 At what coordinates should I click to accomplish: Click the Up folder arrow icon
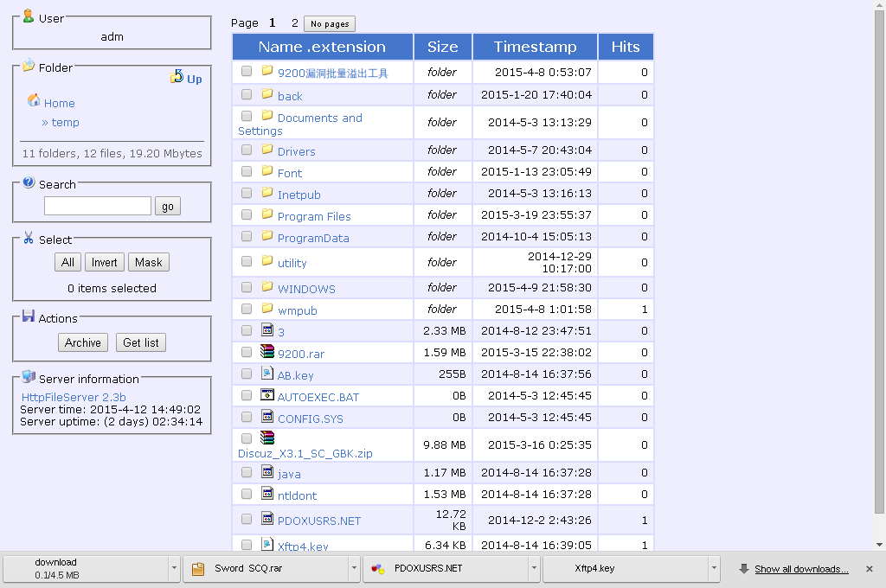tap(177, 76)
